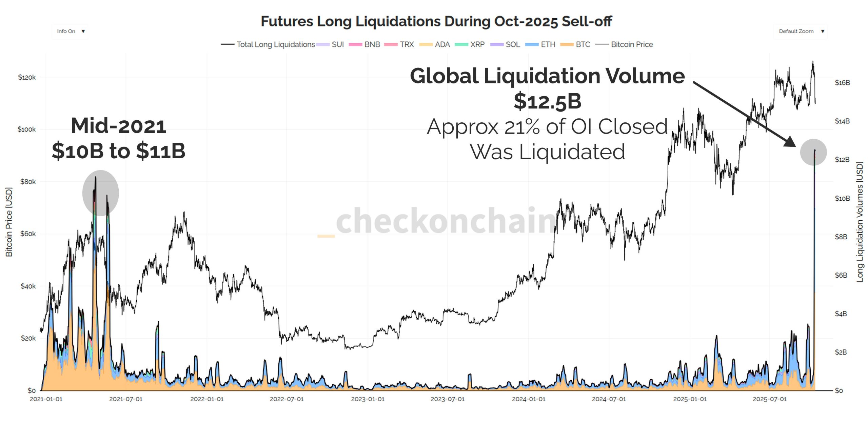Toggle BNB series in the legend
Screen dimensions: 868x421
click(364, 44)
